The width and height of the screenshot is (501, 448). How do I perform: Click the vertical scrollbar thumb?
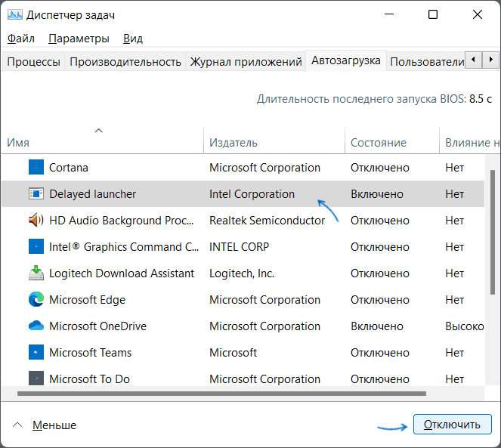tap(493, 232)
